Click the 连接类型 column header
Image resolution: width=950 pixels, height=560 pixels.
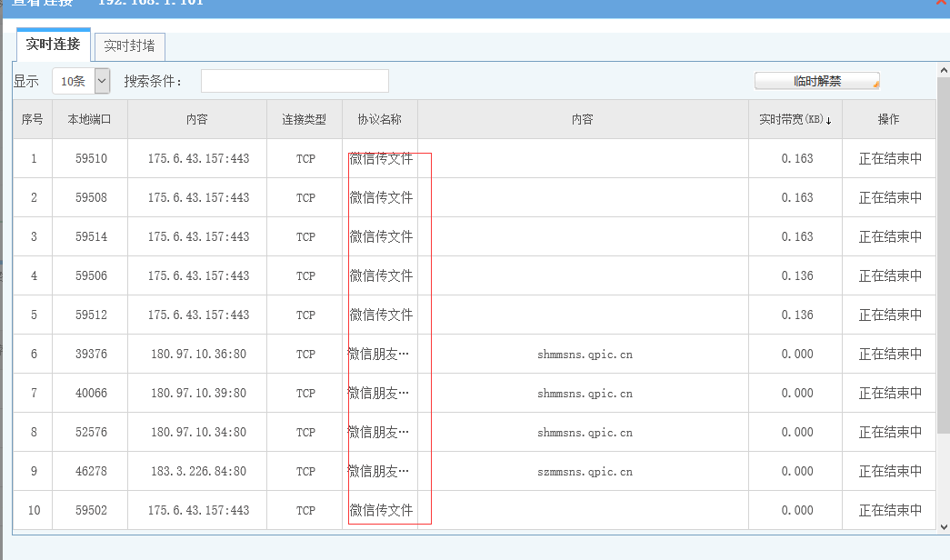[304, 119]
